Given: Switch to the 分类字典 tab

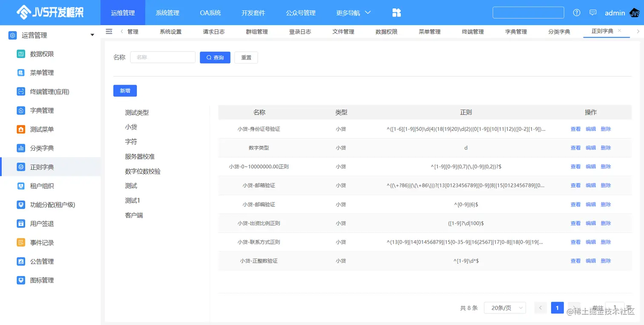Looking at the screenshot, I should click(x=559, y=32).
